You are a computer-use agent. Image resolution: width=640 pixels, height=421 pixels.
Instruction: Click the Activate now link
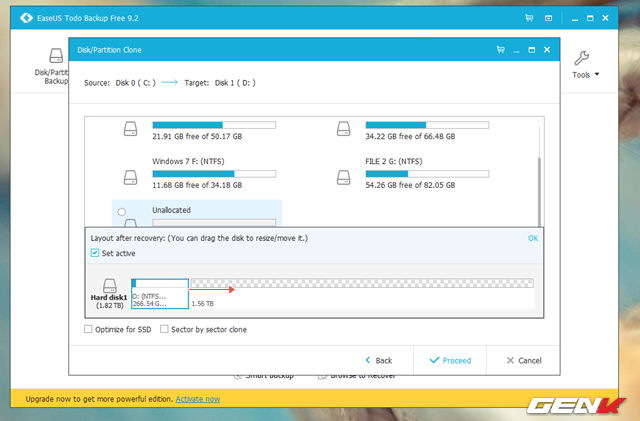(198, 399)
